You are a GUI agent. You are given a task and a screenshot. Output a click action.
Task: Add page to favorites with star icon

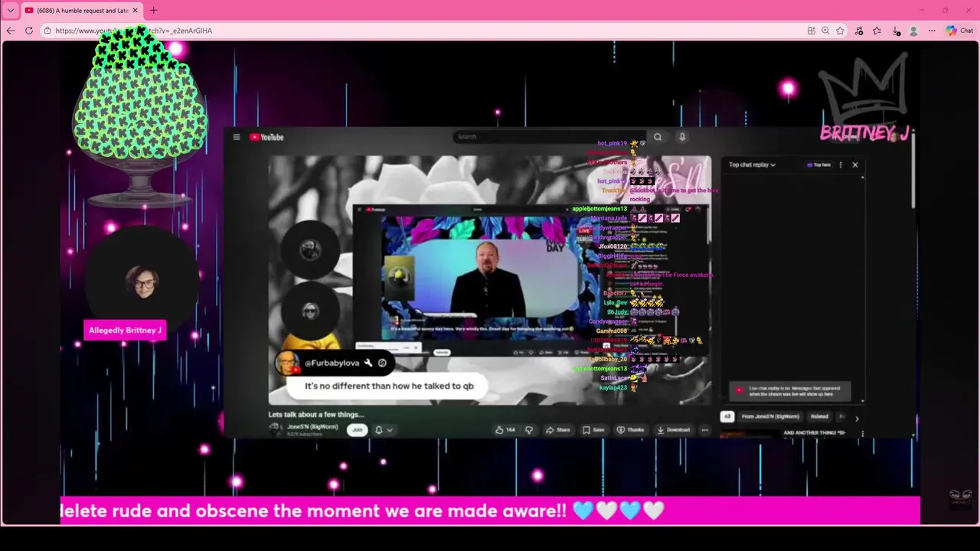click(840, 31)
